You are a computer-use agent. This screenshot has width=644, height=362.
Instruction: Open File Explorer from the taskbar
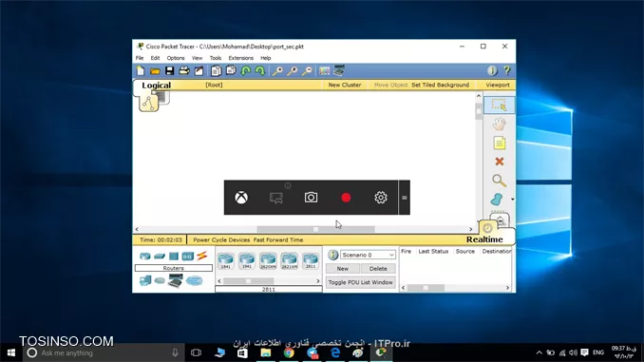click(x=266, y=352)
